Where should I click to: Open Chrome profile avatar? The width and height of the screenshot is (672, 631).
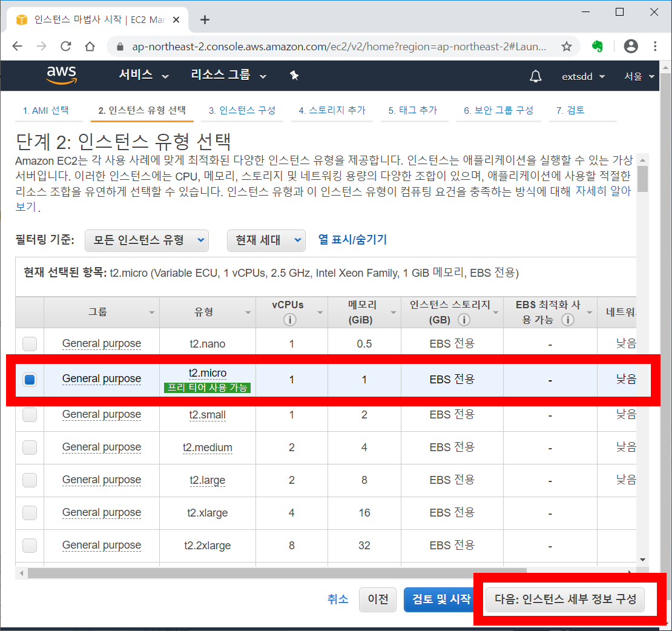[x=631, y=46]
